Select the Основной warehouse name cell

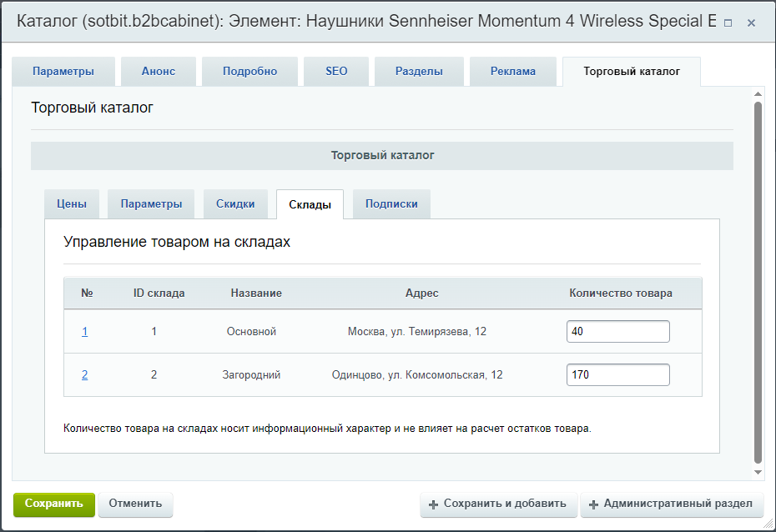251,332
